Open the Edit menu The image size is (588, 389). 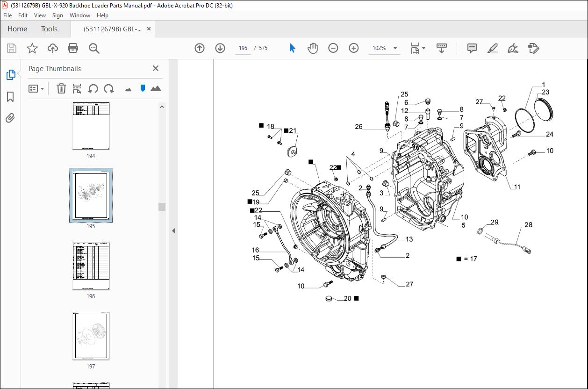click(x=23, y=15)
